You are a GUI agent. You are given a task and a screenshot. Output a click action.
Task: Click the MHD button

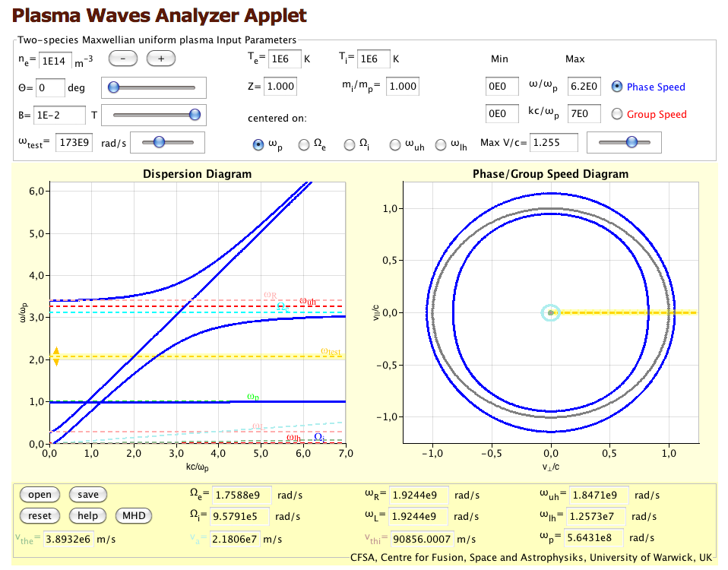[134, 515]
